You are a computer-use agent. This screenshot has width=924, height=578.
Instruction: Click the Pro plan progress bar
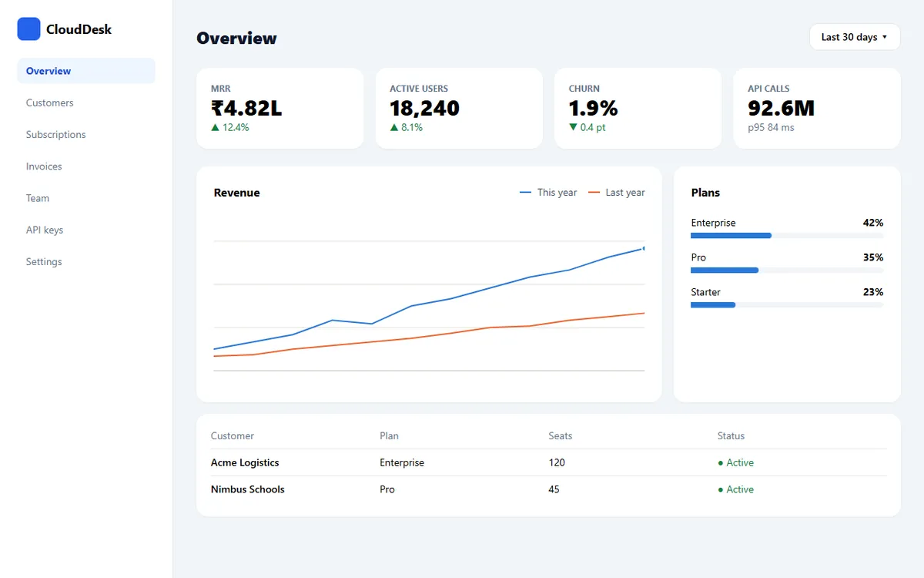(x=787, y=271)
